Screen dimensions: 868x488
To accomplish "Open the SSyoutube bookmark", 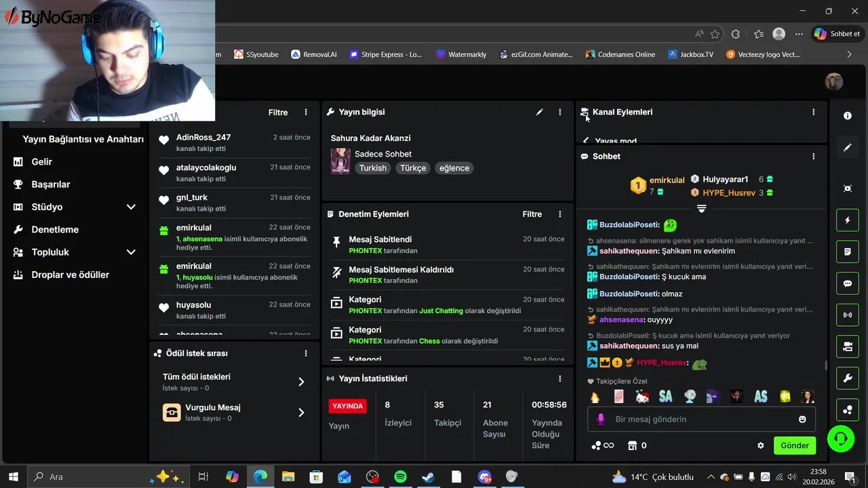I will [256, 54].
